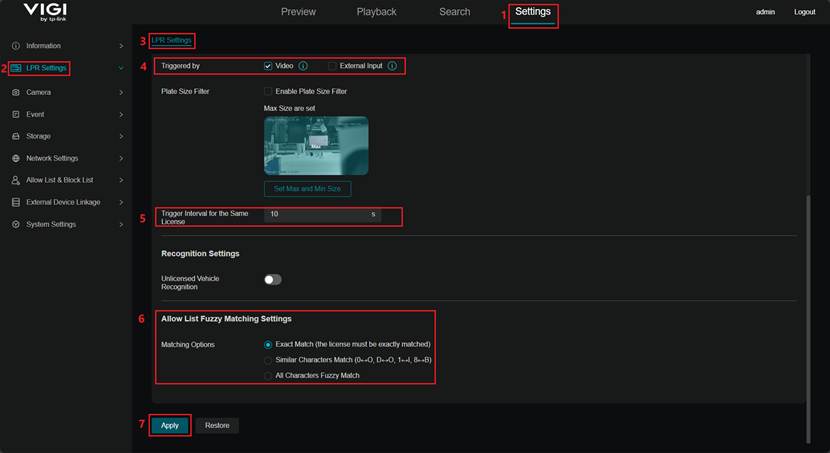Click the Logout link
Screen dimensions: 830x453
coord(805,12)
